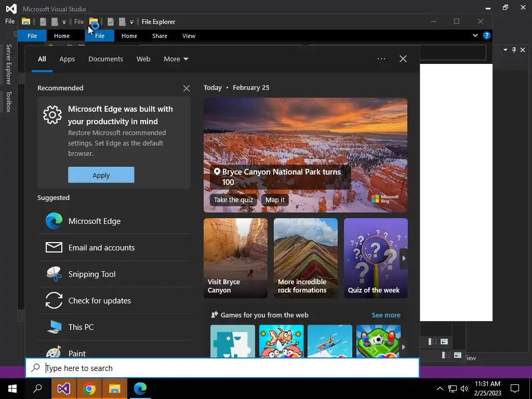Open rear File Explorer Quick Access toolbar dropdown
This screenshot has width=532, height=399.
click(x=64, y=22)
